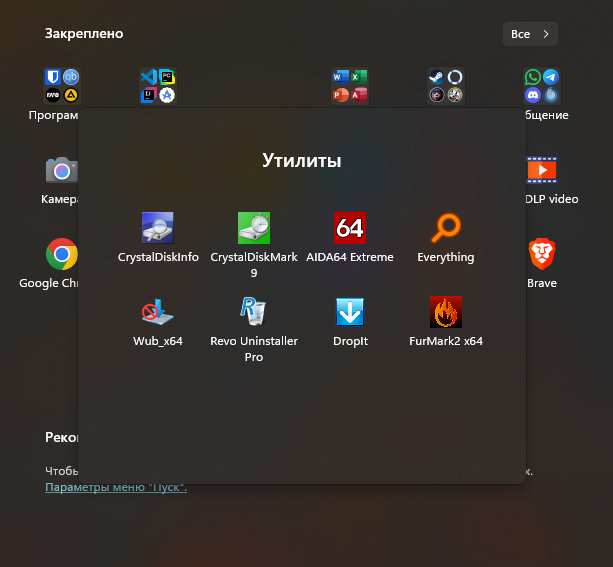
Task: Launch FurMark2 x64
Action: [446, 321]
